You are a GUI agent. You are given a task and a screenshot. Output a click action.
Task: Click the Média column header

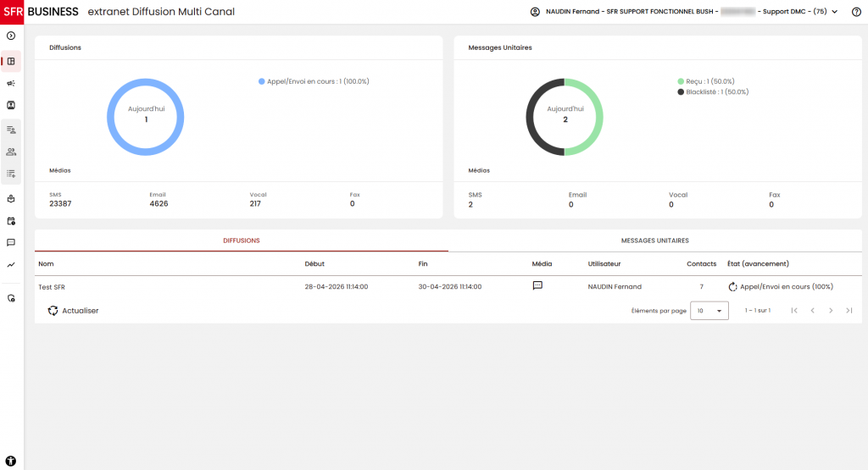[542, 263]
